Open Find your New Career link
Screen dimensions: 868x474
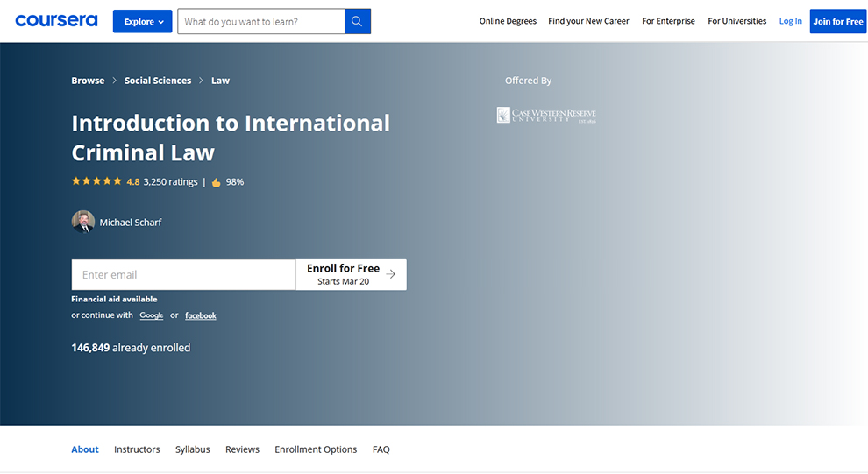588,21
